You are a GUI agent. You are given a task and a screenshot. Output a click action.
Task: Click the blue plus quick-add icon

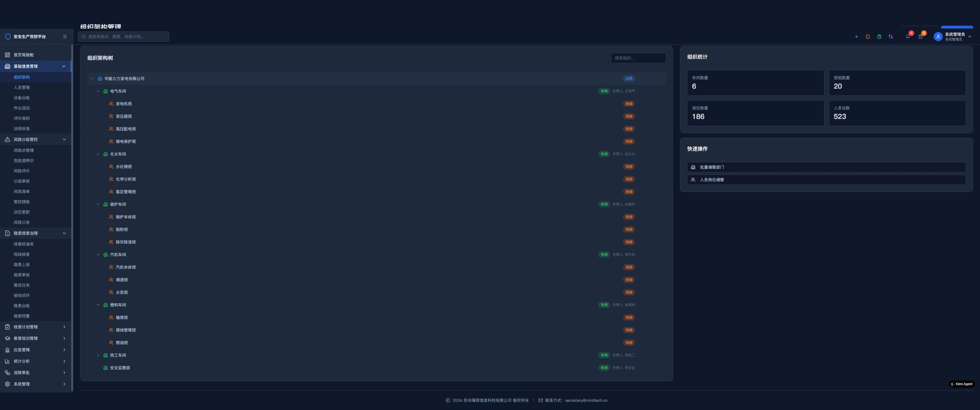[x=856, y=37]
